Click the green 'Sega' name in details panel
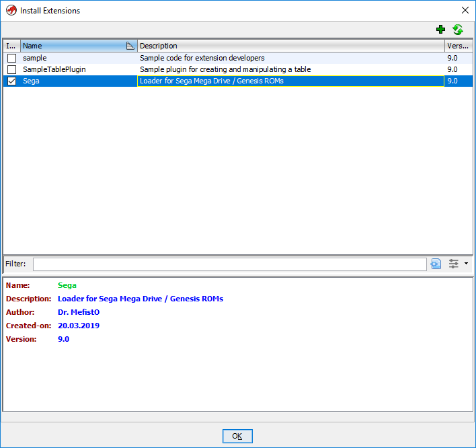Viewport: 476px width, 448px height. point(67,285)
